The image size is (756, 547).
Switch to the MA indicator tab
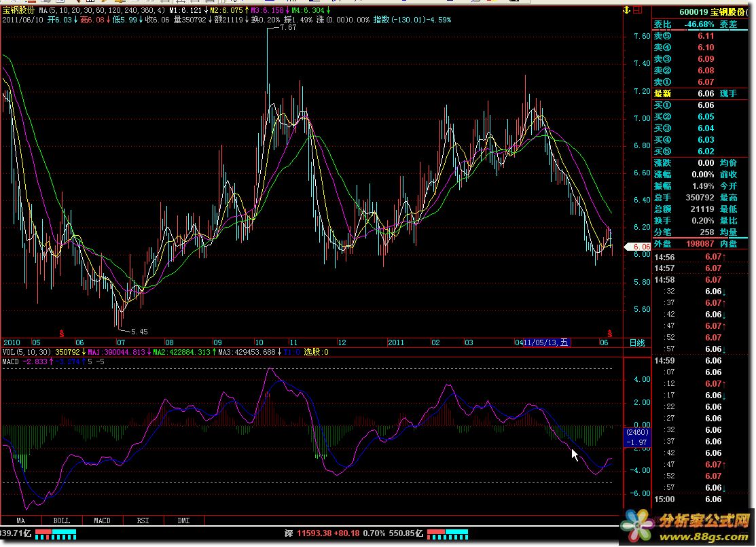[21, 520]
